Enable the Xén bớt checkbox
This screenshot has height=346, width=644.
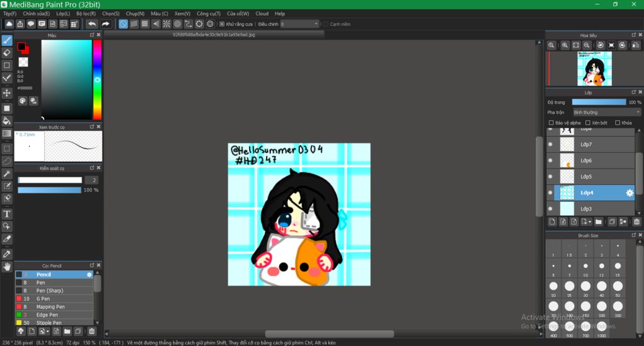pos(588,123)
